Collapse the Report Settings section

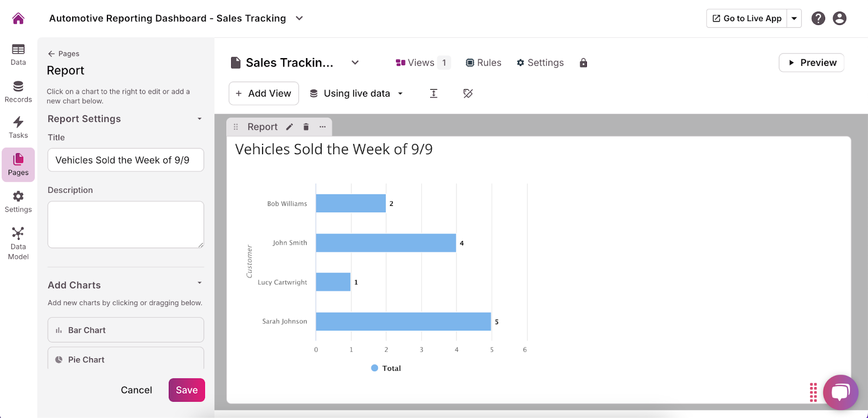click(x=200, y=119)
